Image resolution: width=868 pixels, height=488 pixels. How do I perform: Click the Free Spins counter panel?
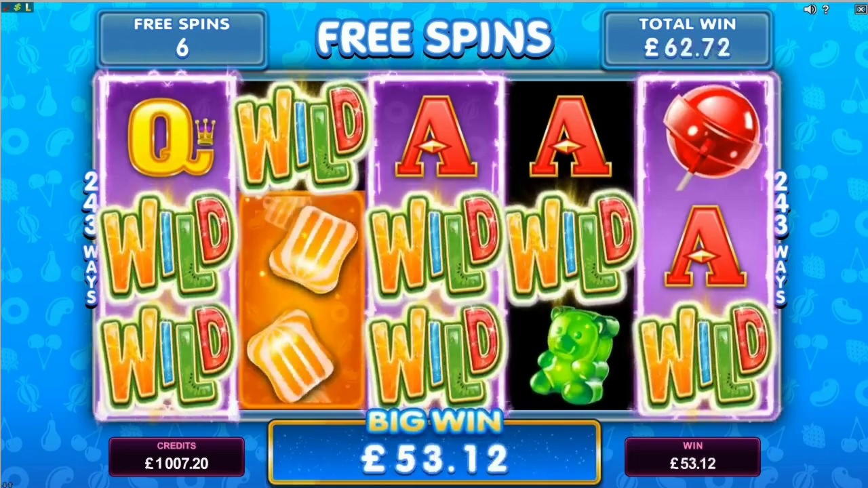coord(182,38)
